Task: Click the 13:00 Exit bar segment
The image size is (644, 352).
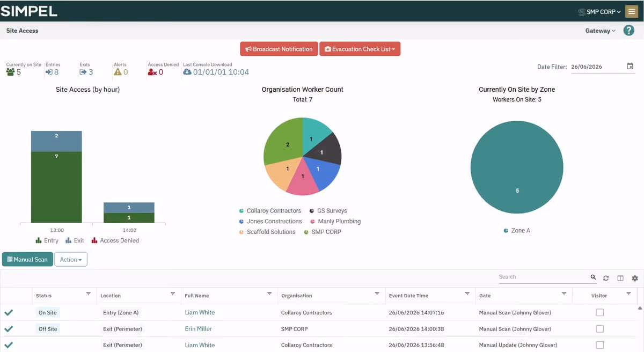Action: [x=56, y=141]
